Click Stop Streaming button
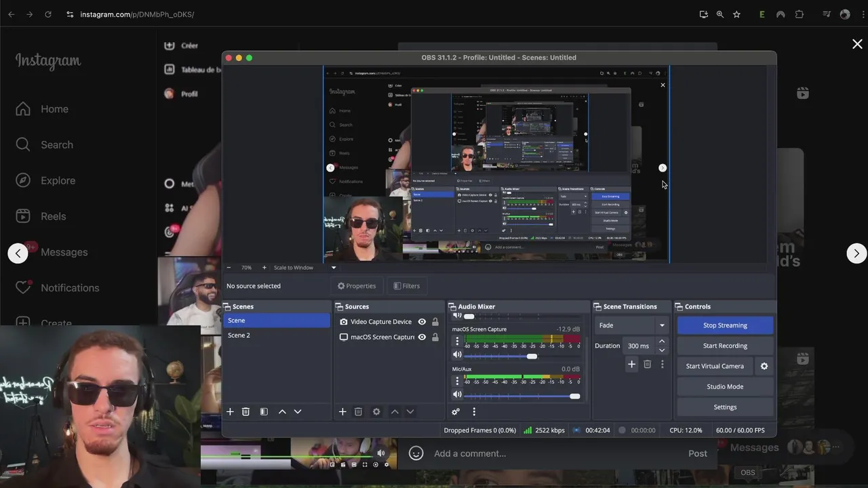The height and width of the screenshot is (488, 868). 725,325
